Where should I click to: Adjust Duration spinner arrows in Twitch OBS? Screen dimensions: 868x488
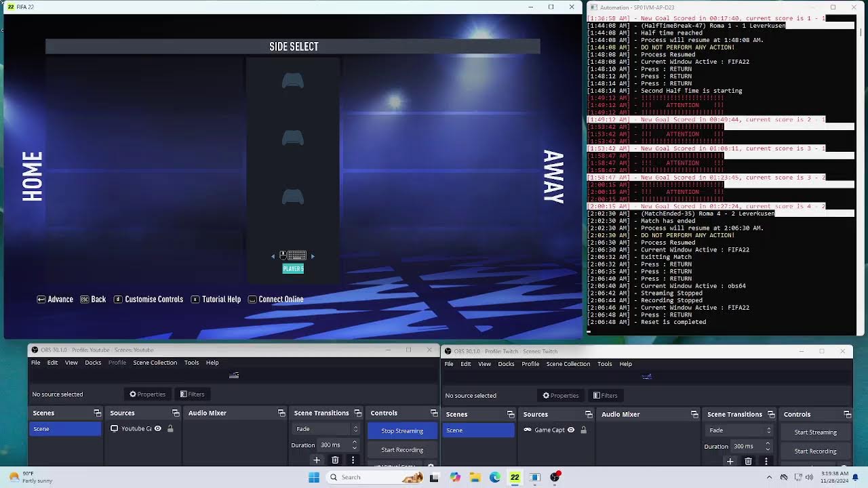tap(768, 446)
